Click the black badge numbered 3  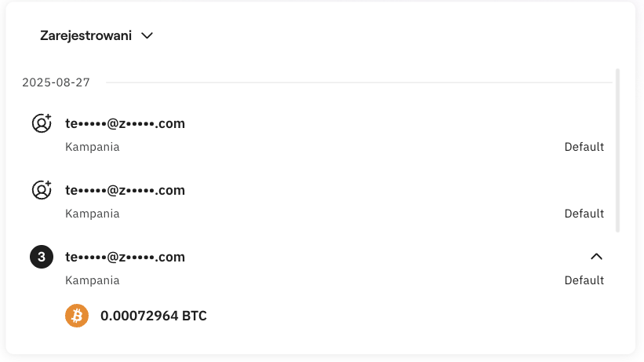pos(42,257)
